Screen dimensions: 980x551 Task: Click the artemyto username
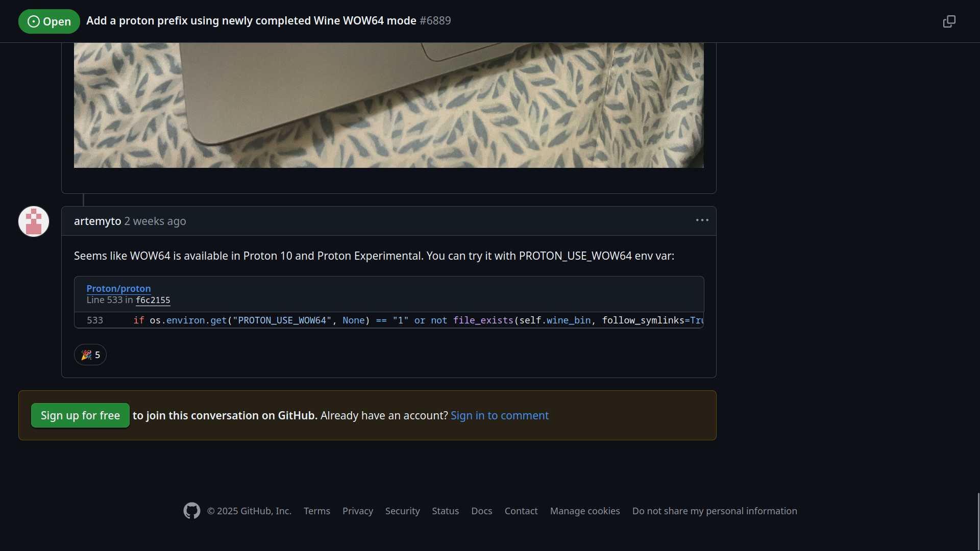point(97,221)
